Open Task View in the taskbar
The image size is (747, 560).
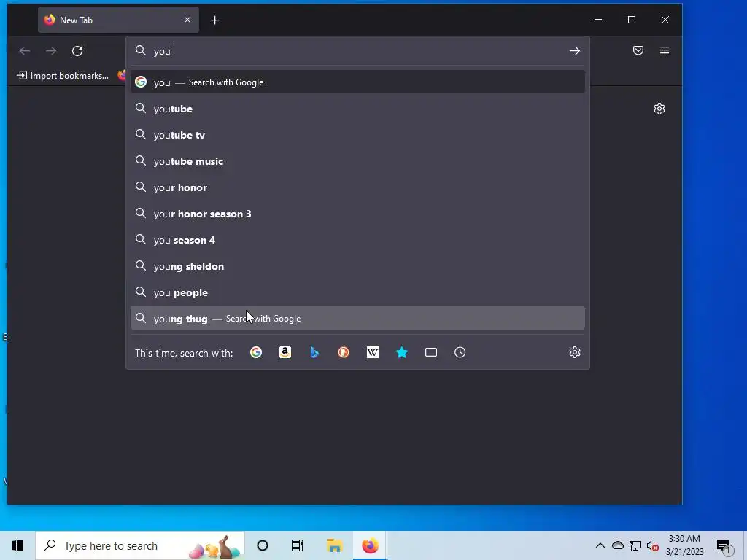298,545
